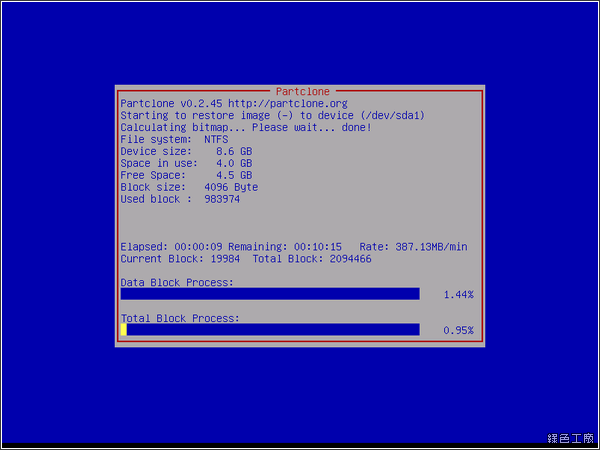This screenshot has width=600, height=450.
Task: Click the 'Space in use: 4.0 GB' line
Action: (186, 163)
